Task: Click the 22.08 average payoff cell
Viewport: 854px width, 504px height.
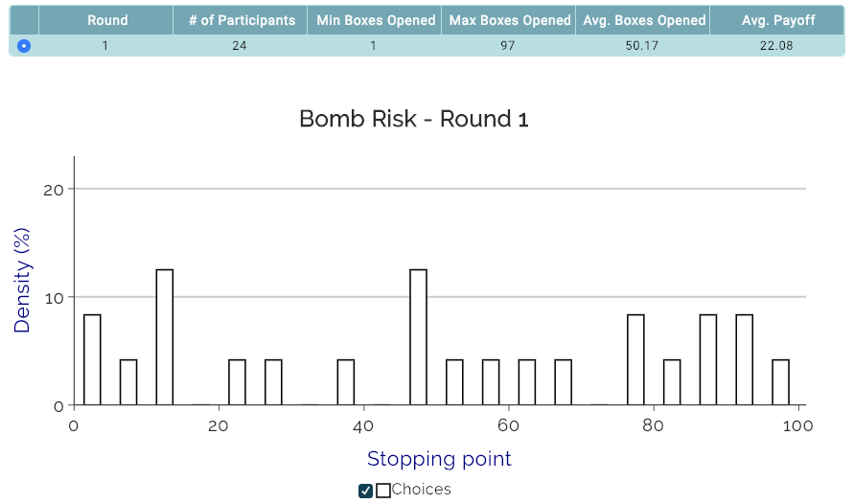Action: 776,46
